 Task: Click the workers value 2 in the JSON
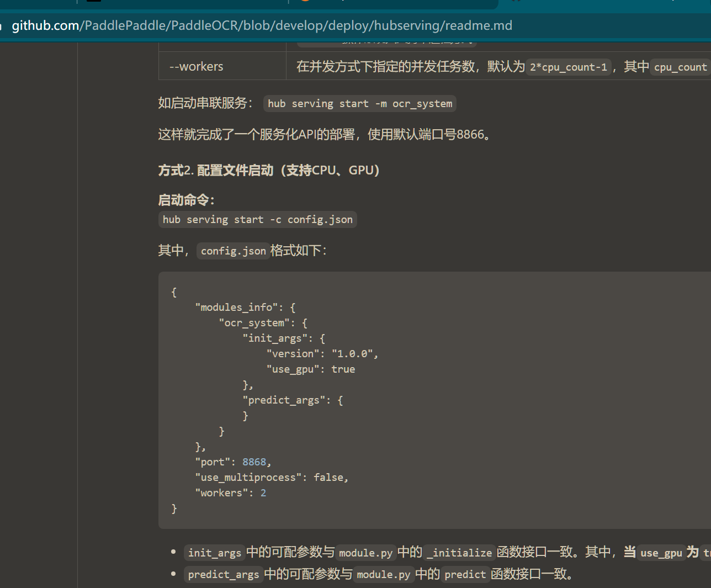[x=263, y=493]
